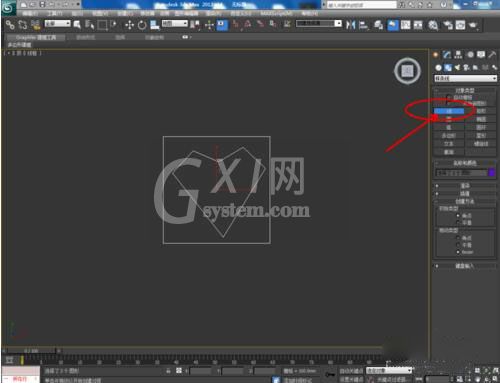Open the Manage Layers icon
The height and width of the screenshot is (383, 500).
coord(378,25)
